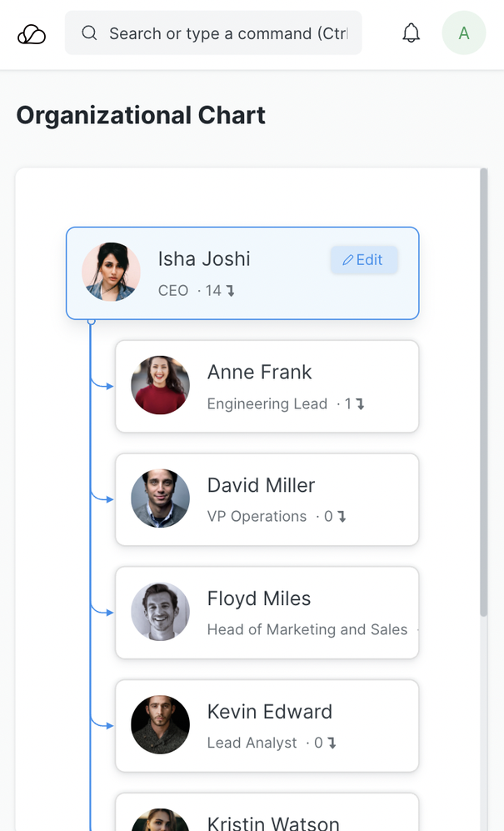This screenshot has width=504, height=831.
Task: Click Floyd Miles' profile photo
Action: pos(160,612)
